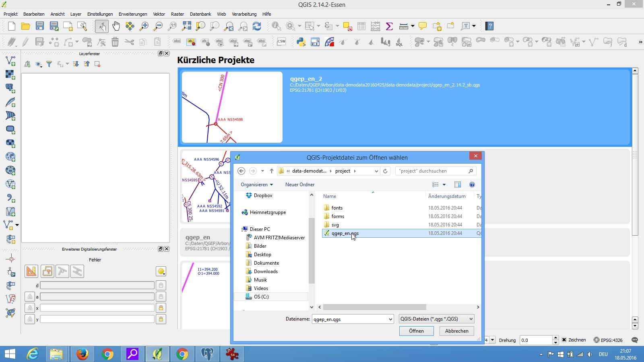Open the field calculator abacus icon

point(376,26)
